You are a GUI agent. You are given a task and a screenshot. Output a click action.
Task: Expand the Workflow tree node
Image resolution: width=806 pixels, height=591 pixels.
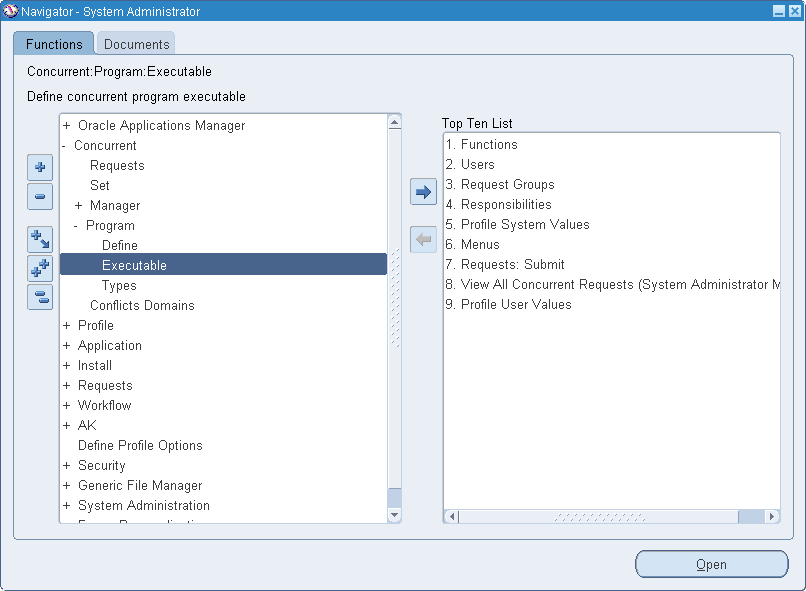(66, 405)
